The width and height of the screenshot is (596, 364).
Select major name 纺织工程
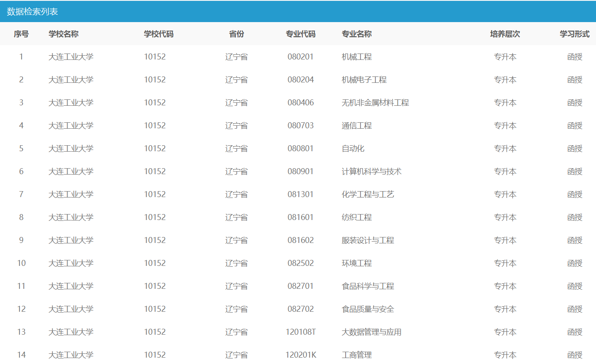pos(357,217)
